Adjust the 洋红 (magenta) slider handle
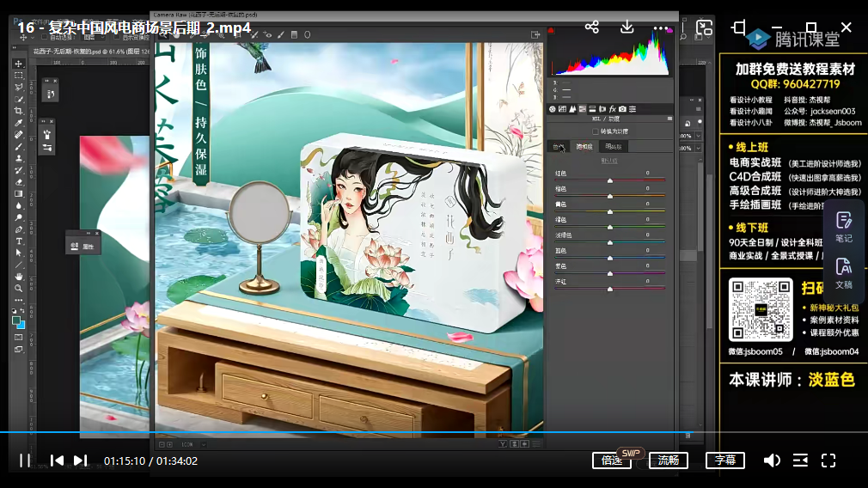This screenshot has width=868, height=488. (610, 289)
